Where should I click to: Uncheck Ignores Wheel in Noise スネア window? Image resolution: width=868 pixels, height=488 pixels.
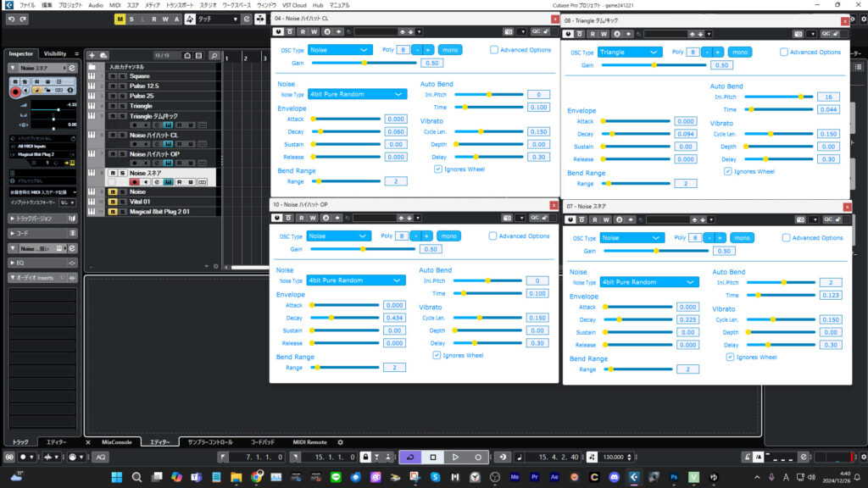click(730, 357)
